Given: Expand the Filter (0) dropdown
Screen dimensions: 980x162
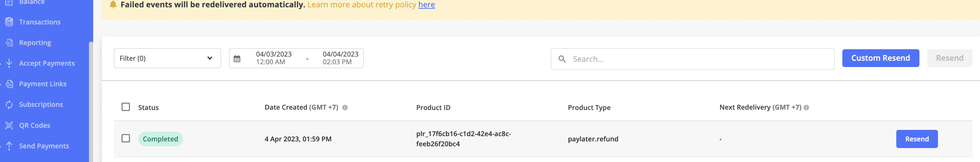Looking at the screenshot, I should pos(167,58).
